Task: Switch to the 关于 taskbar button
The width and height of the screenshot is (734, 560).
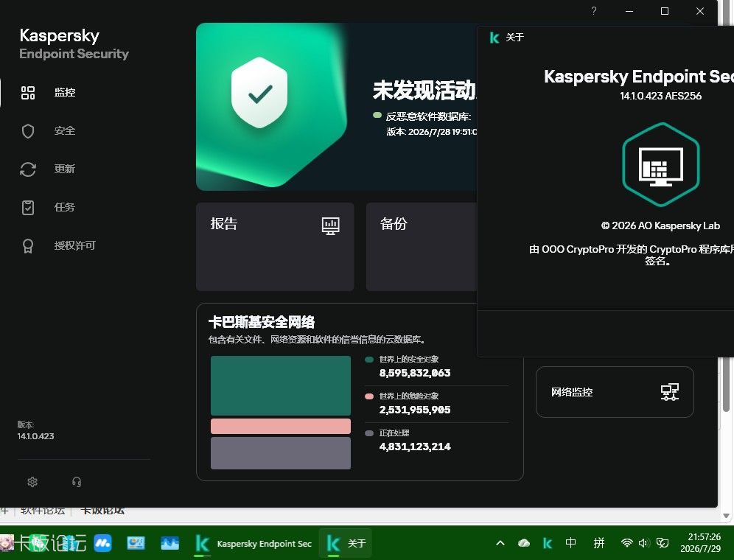Action: pyautogui.click(x=346, y=543)
